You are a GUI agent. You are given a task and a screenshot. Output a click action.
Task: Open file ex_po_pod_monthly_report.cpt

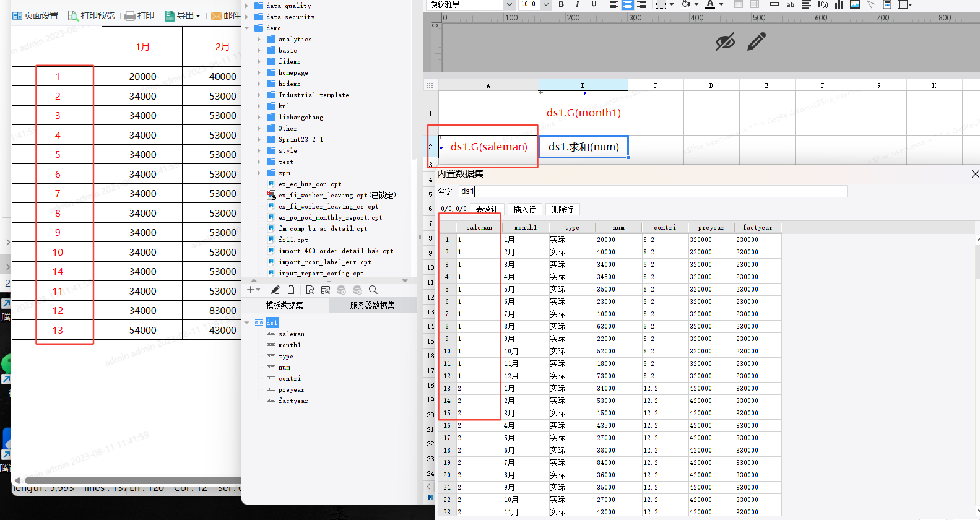tap(330, 217)
